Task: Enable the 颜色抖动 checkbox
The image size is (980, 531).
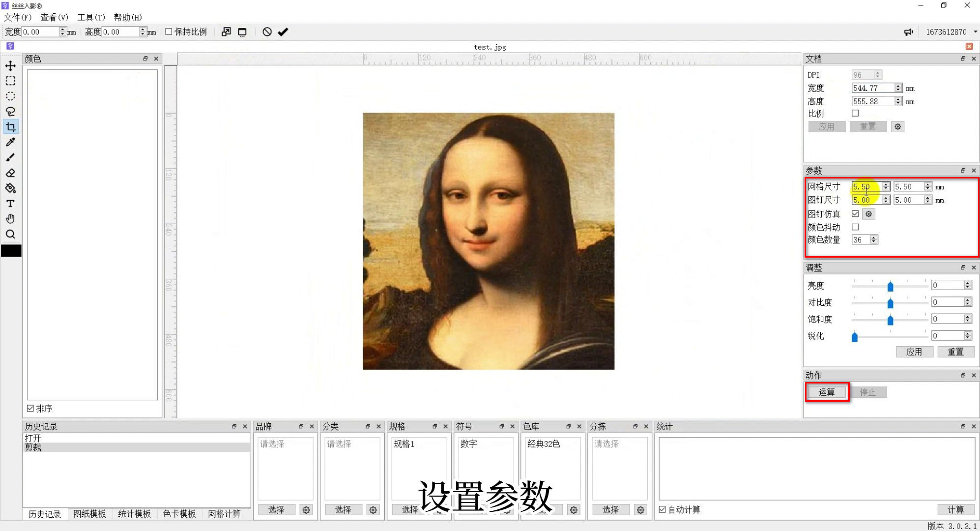Action: click(x=855, y=227)
